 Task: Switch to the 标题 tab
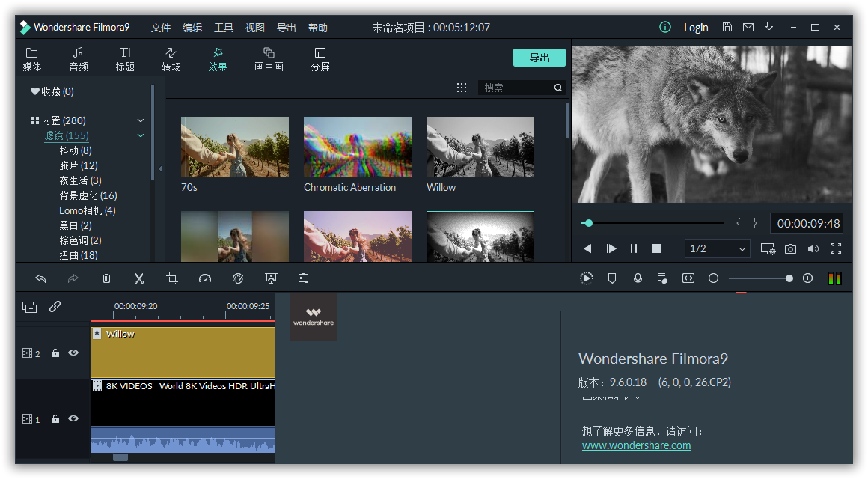[x=124, y=59]
